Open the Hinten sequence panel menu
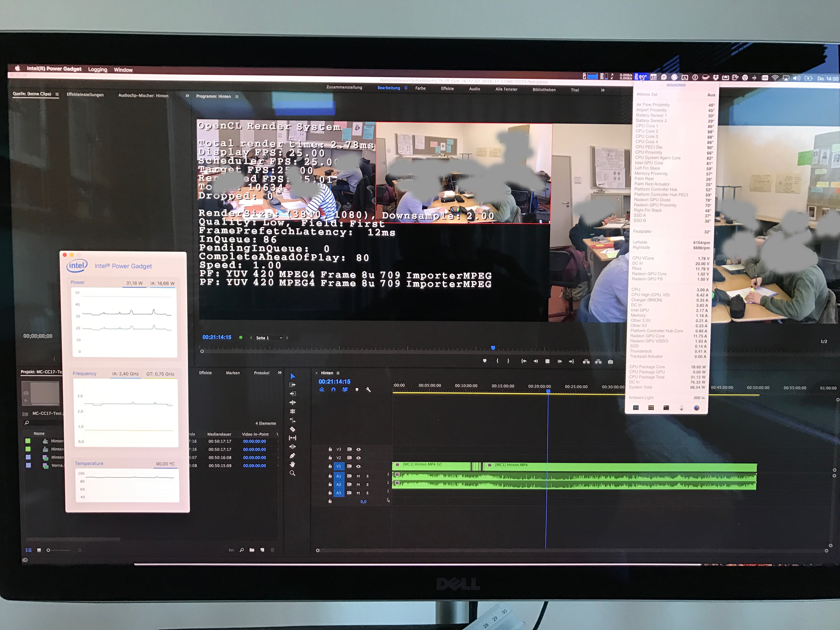 click(x=338, y=373)
